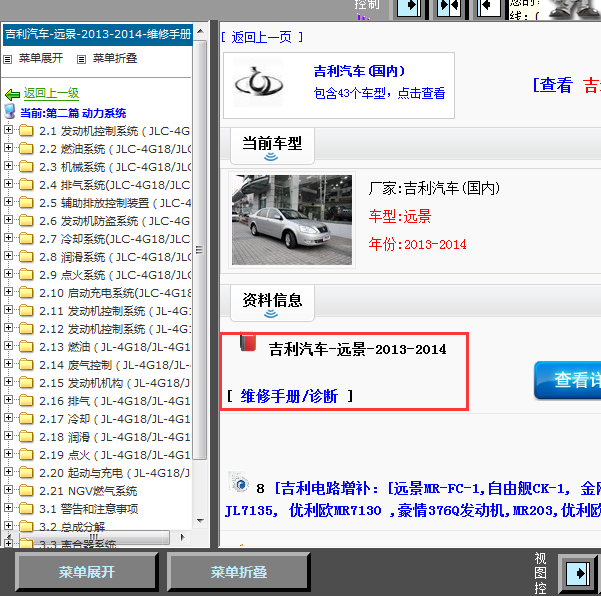The height and width of the screenshot is (596, 601).
Task: Click icon beside item 8 吉利电路增补
Action: 239,483
